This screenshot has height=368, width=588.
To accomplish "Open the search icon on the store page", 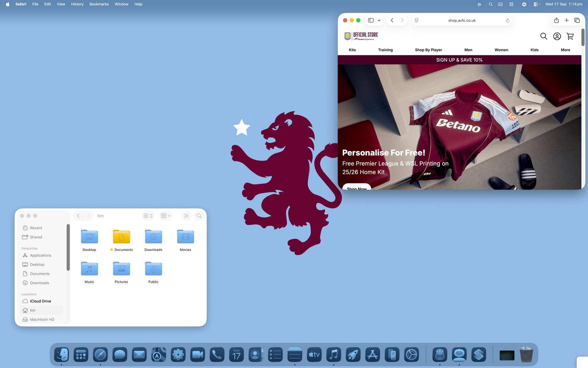I will [543, 36].
